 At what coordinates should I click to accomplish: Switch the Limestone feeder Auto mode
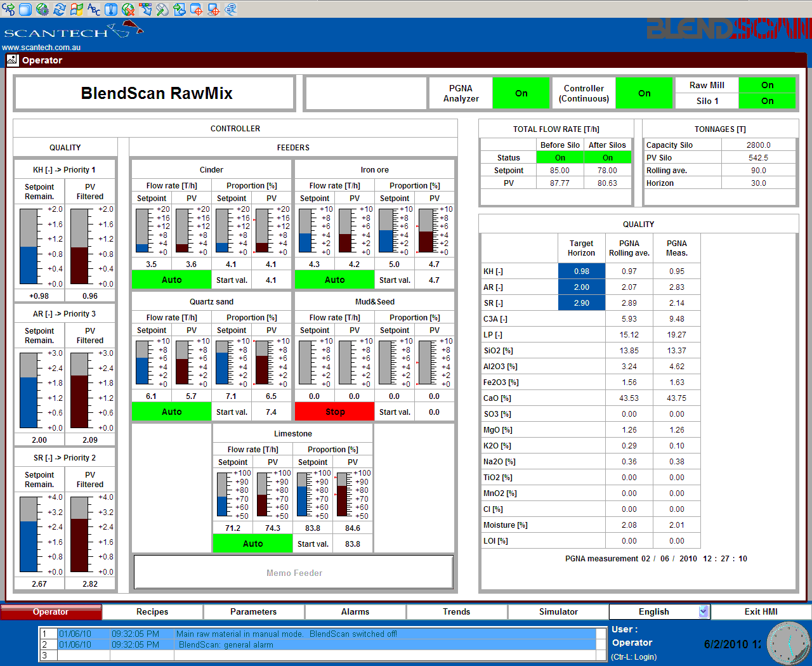pyautogui.click(x=252, y=544)
